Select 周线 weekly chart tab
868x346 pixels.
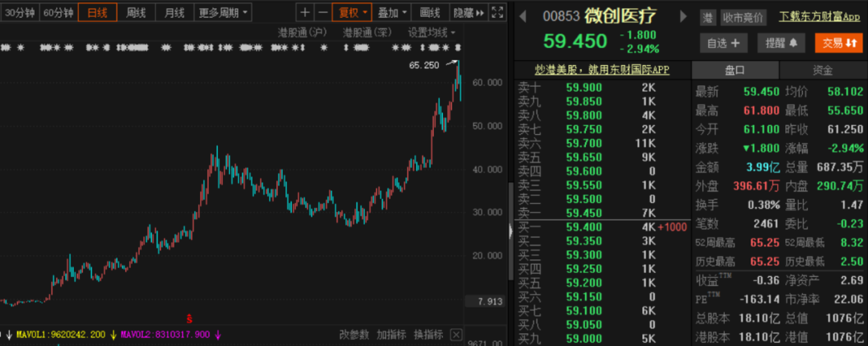point(136,12)
